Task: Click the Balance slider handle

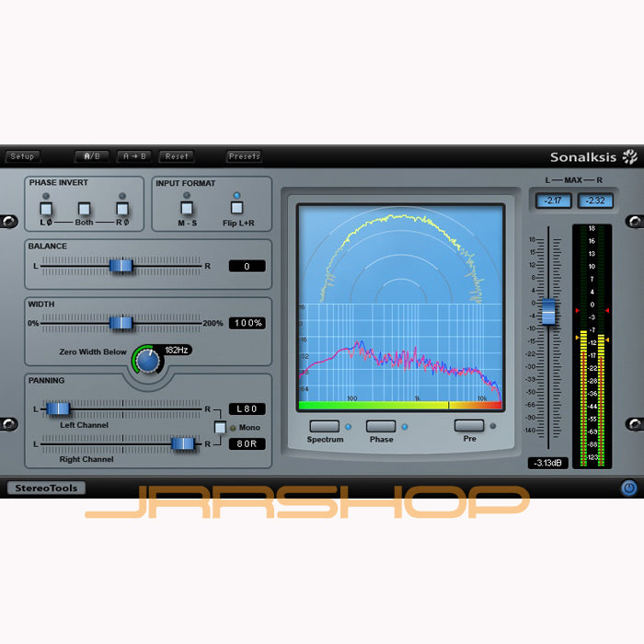Action: (x=121, y=266)
